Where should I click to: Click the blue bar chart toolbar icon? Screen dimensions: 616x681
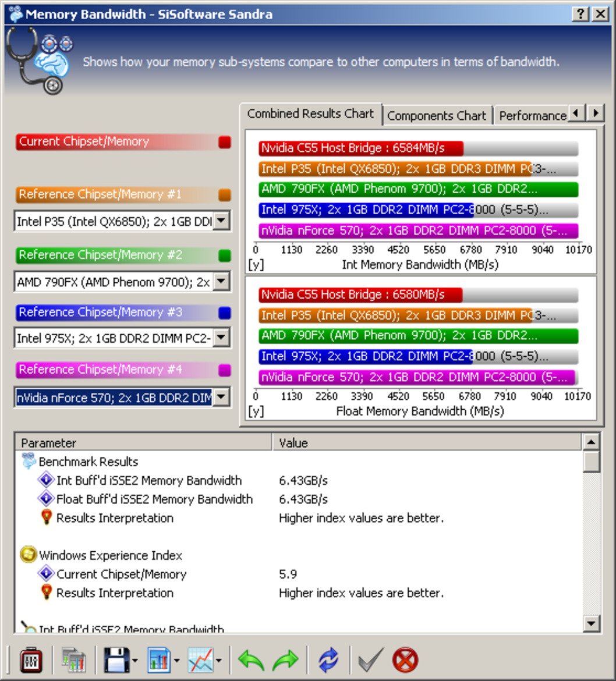(x=159, y=661)
